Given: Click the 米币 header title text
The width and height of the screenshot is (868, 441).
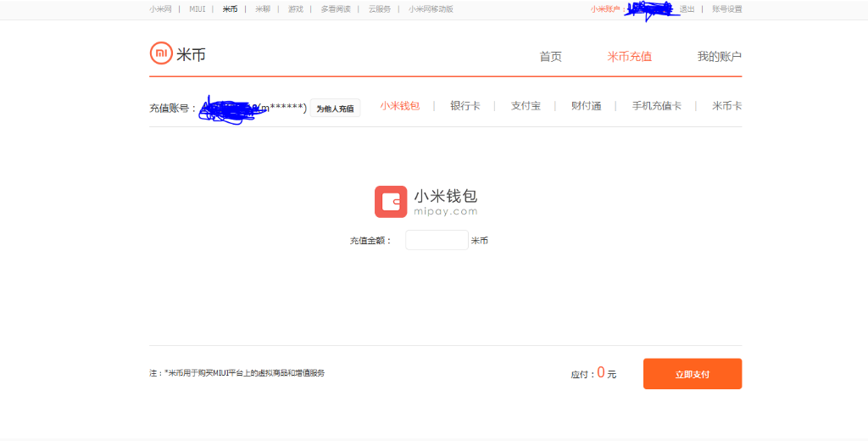Looking at the screenshot, I should tap(191, 54).
